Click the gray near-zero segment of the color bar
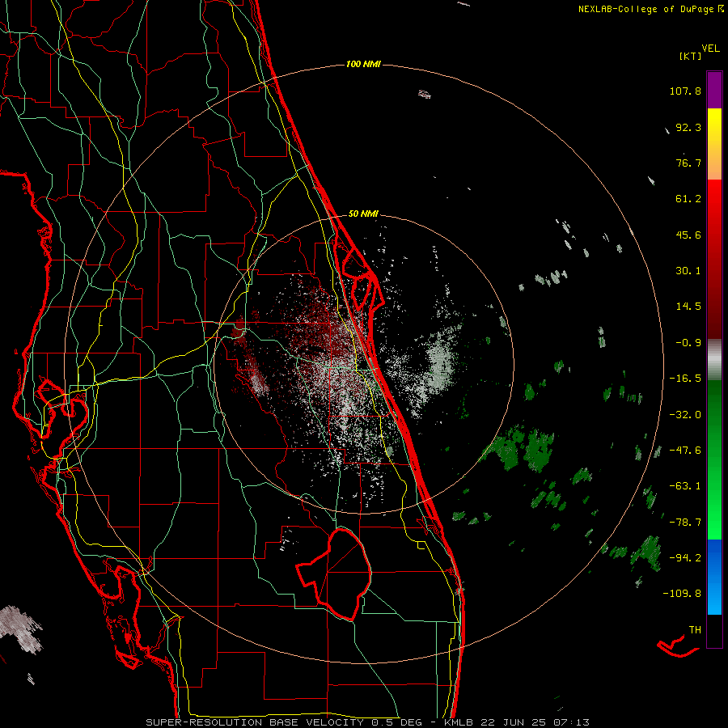728x728 pixels. 714,360
